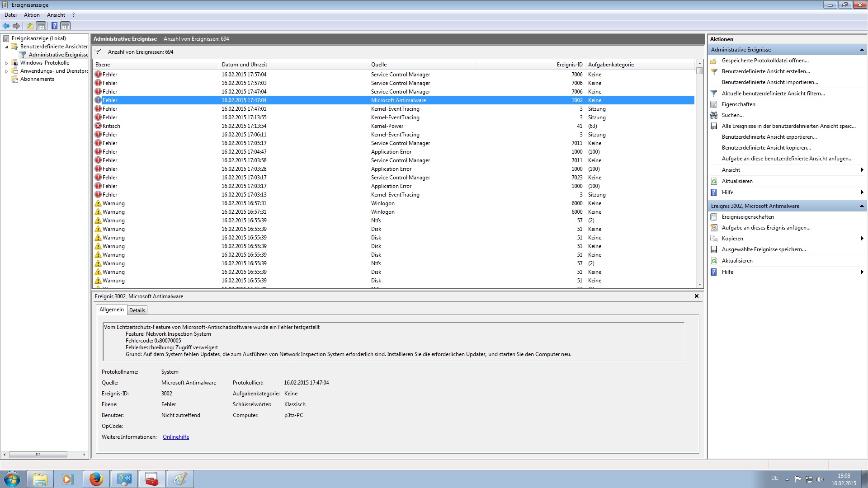
Task: Click funnel icon for Aktuelle benutzerdefinierte Ansicht filtern
Action: 714,94
